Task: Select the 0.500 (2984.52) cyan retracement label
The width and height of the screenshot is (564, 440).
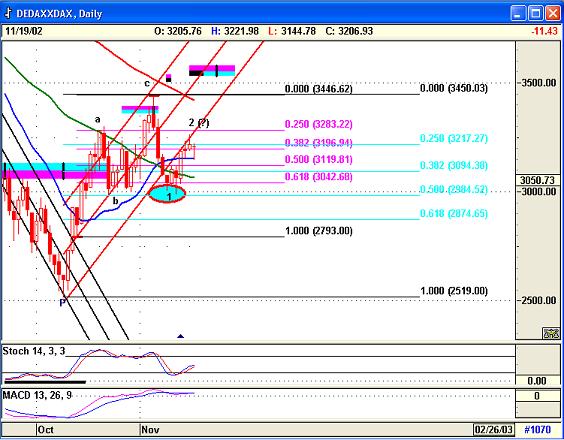Action: (x=454, y=189)
